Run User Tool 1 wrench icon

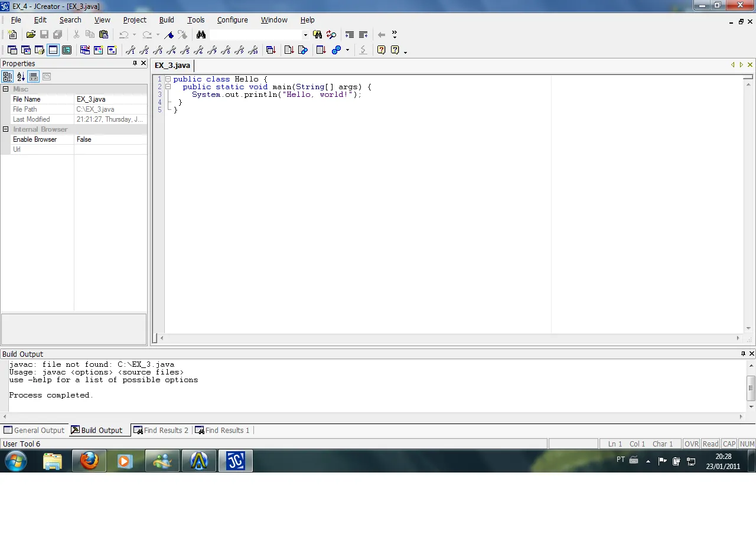click(131, 50)
